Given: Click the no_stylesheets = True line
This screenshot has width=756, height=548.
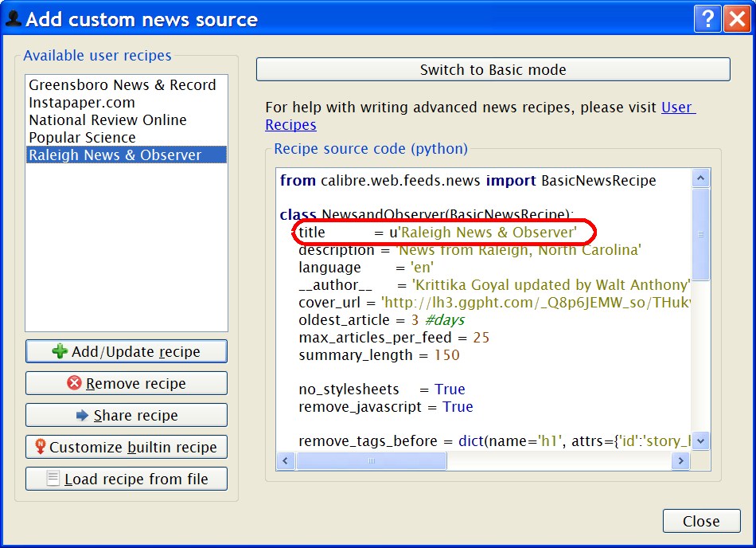Looking at the screenshot, I should (382, 389).
